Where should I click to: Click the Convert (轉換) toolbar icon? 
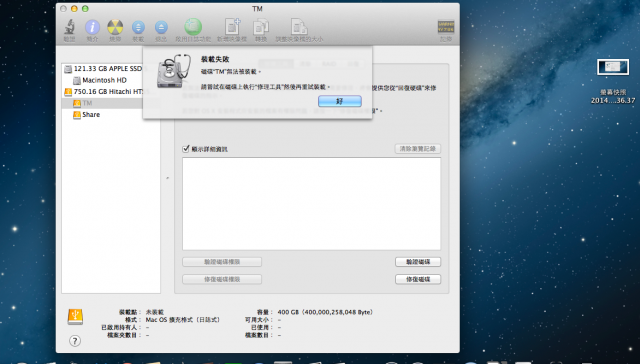(x=261, y=27)
